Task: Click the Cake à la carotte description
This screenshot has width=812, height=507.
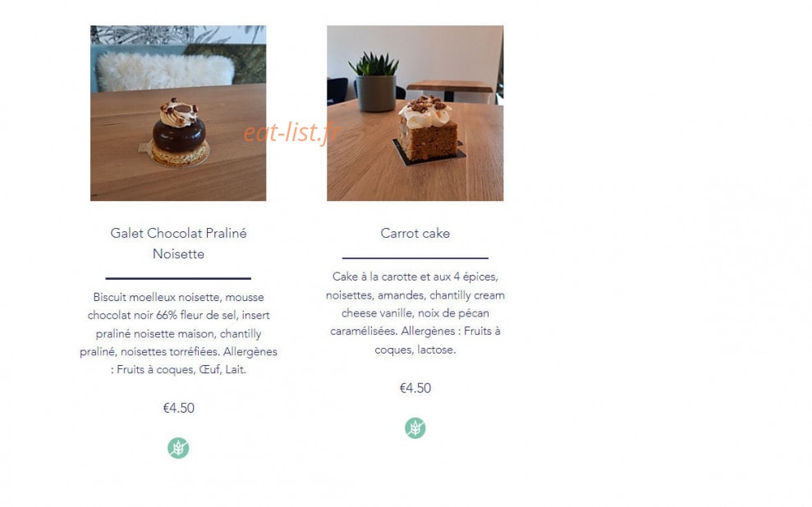Action: point(415,313)
